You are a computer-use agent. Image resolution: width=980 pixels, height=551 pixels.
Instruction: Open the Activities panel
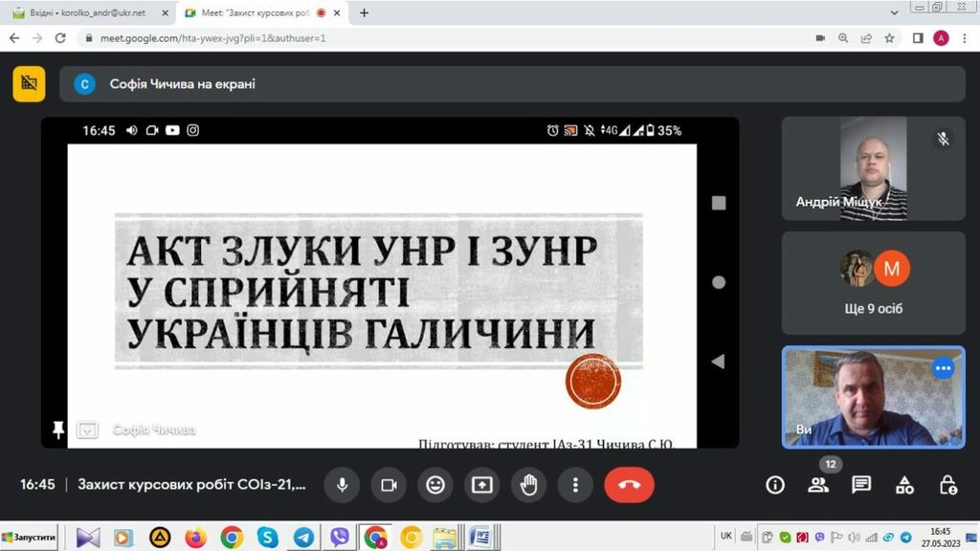point(904,485)
